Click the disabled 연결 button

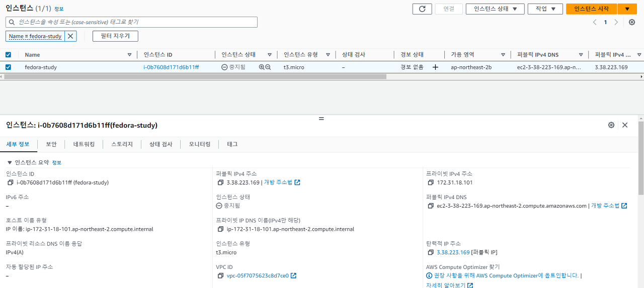click(449, 9)
